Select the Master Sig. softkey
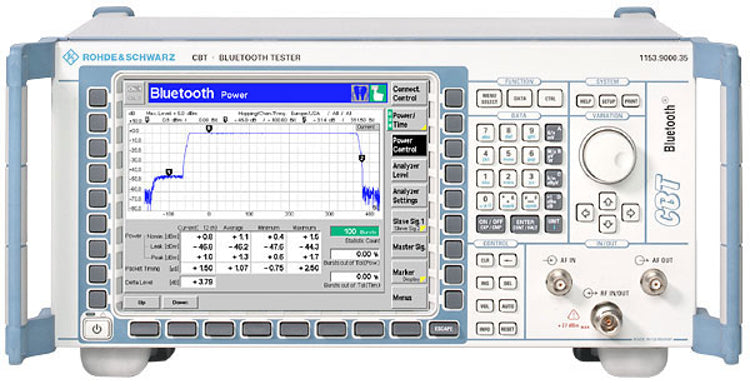Image resolution: width=750 pixels, height=384 pixels. tap(408, 247)
